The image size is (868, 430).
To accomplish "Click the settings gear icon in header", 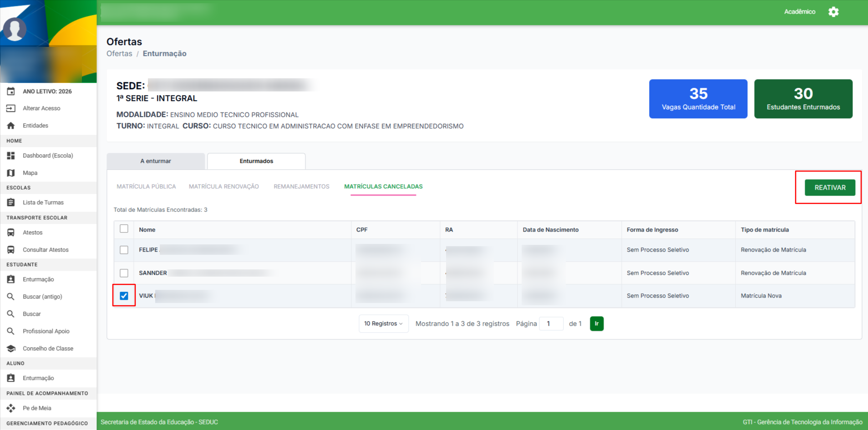I will [x=833, y=12].
